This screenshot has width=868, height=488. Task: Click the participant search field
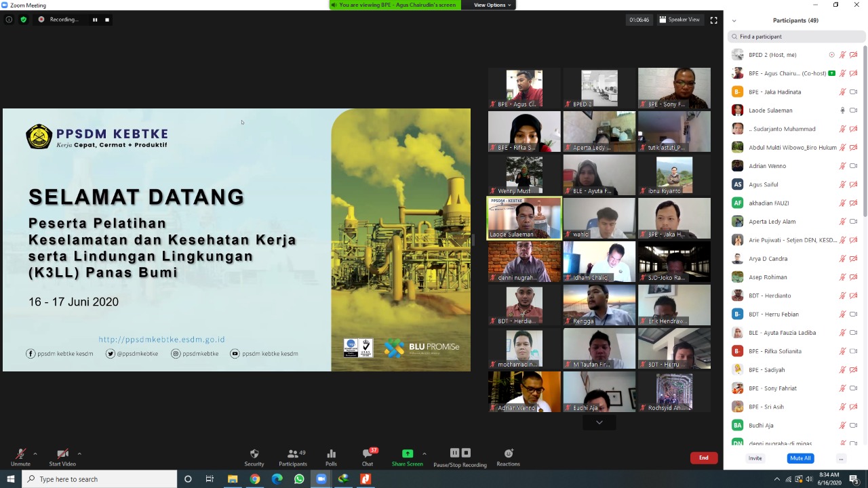[793, 36]
